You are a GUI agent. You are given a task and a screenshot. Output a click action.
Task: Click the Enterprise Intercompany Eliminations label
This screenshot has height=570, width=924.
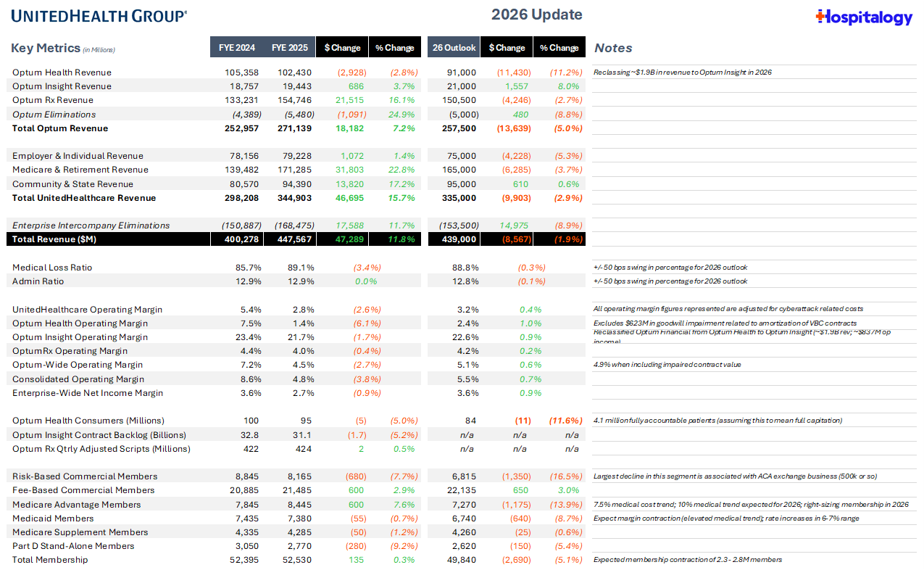(x=91, y=226)
